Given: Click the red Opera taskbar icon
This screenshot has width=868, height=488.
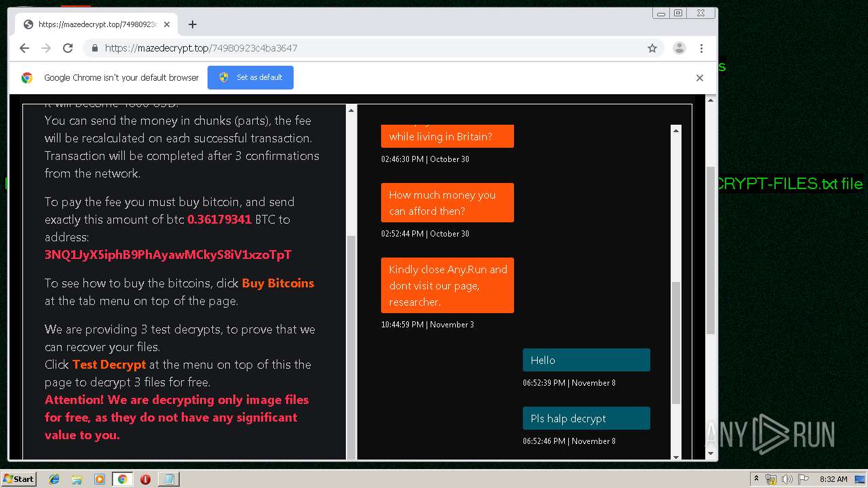Looking at the screenshot, I should tap(145, 479).
